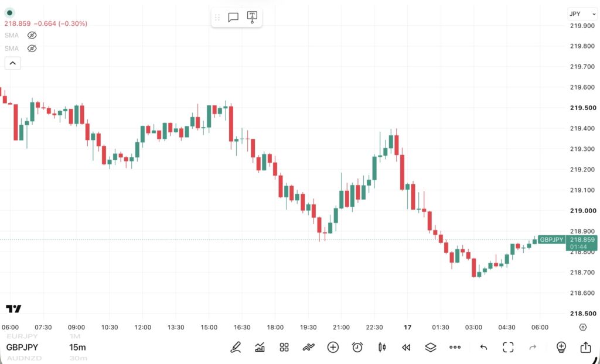Screen dimensions: 600x364
Task: Start bar replay rewind icon
Action: [x=406, y=347]
